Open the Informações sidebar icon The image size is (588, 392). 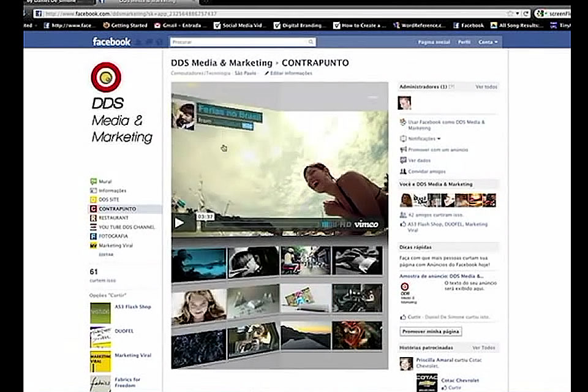93,190
